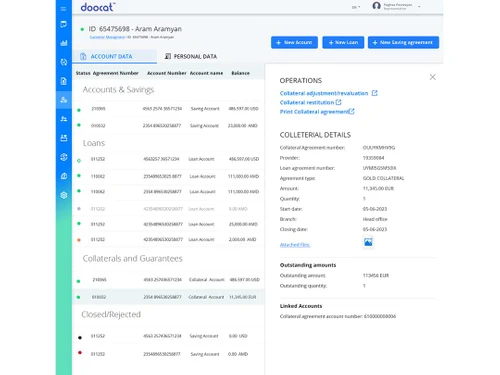Click the user avatar in the header
Viewport: 500px width, 375px height.
[376, 6]
